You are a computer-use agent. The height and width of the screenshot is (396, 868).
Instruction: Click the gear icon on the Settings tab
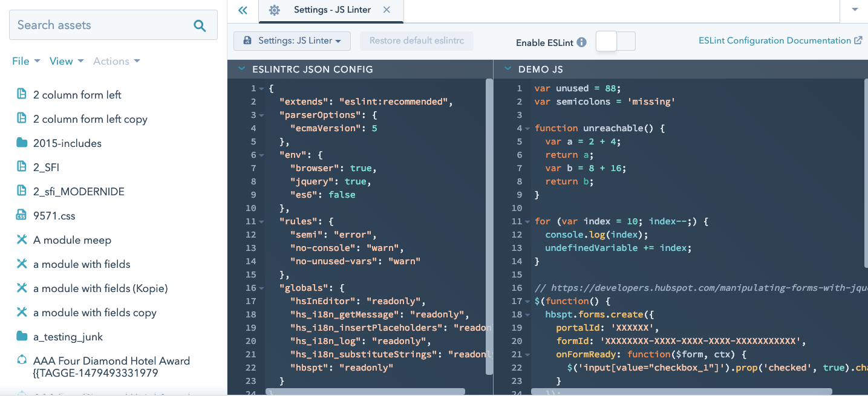pyautogui.click(x=275, y=10)
